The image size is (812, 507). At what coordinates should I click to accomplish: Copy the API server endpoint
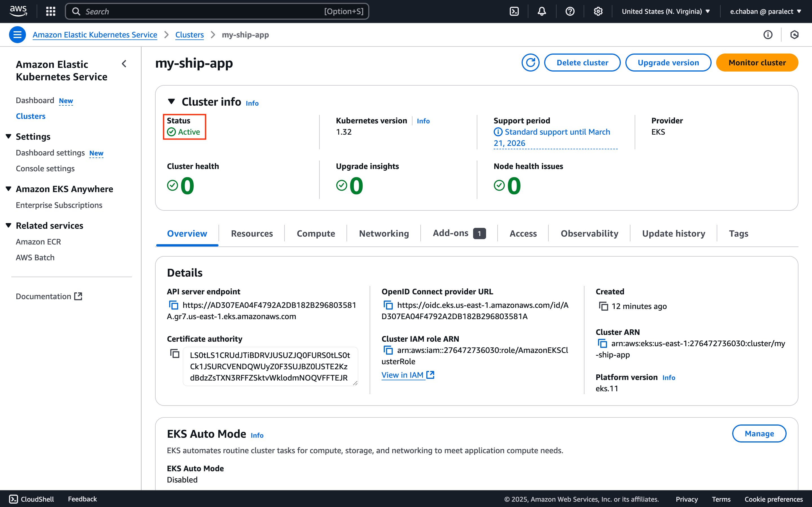point(174,305)
